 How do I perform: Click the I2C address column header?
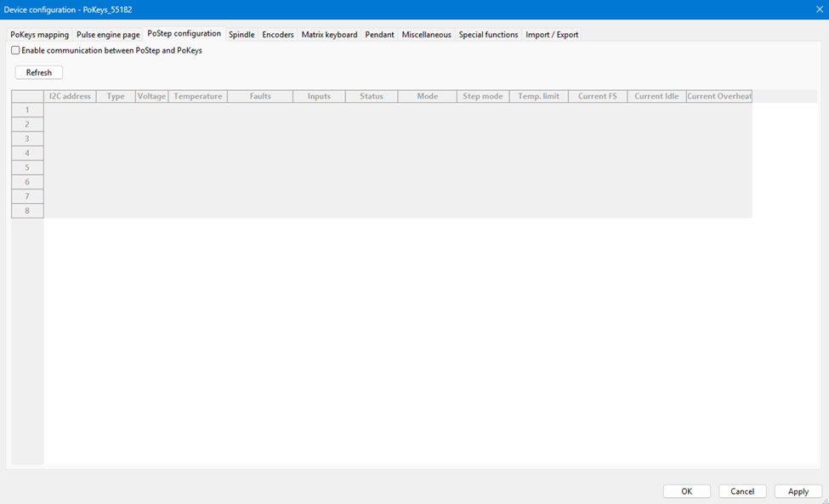coord(70,96)
